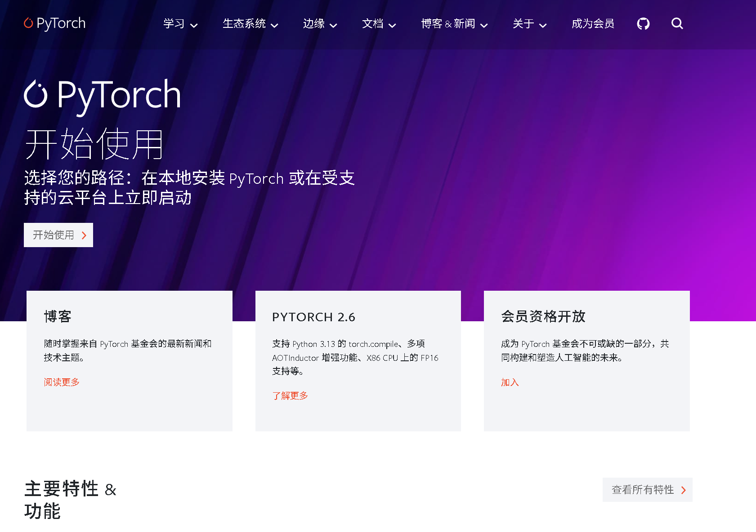Click the 开始使用 button in the hero section

58,235
